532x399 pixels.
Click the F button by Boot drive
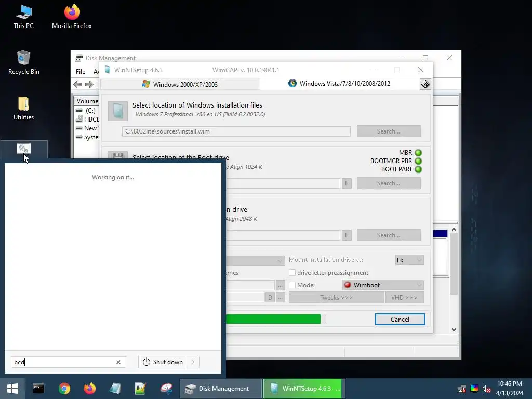[x=347, y=183]
